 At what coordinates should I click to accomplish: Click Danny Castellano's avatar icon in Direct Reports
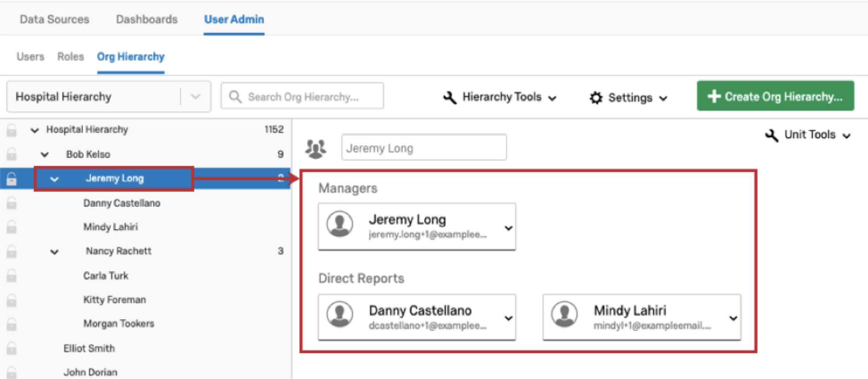click(340, 314)
